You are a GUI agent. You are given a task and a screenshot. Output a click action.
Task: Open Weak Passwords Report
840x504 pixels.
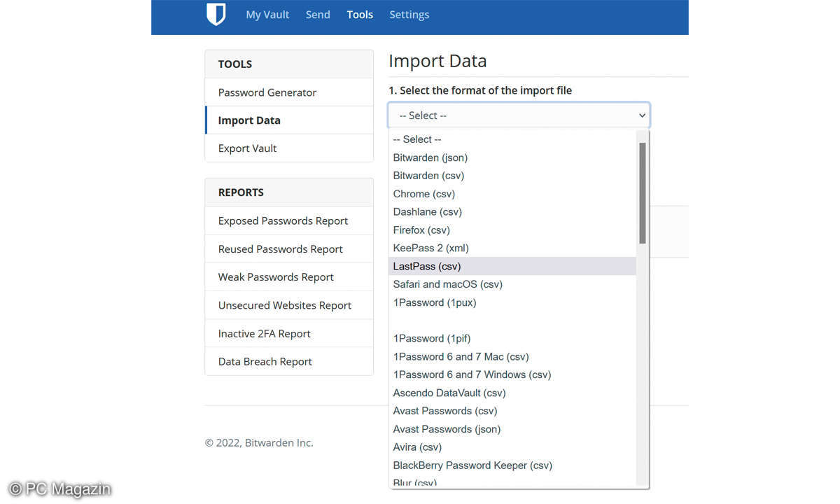pos(289,277)
